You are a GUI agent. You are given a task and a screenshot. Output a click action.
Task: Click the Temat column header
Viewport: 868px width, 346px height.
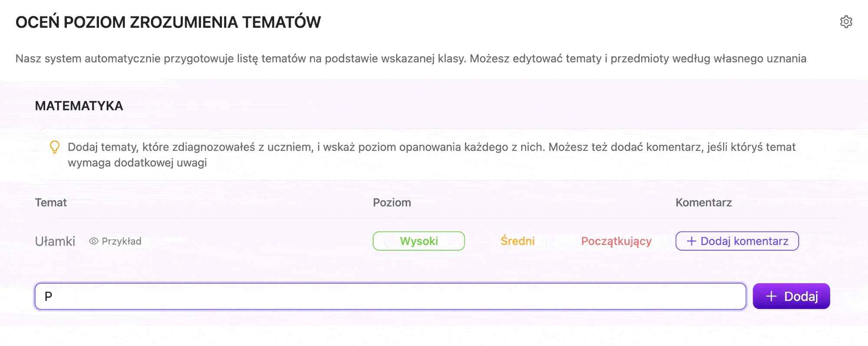coord(51,202)
